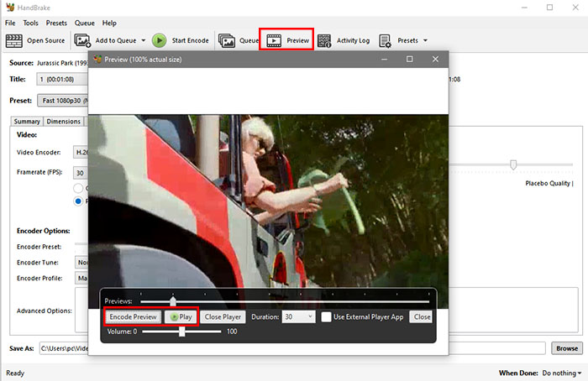Open the Activity Log icon
The image size is (588, 381).
pyautogui.click(x=324, y=40)
